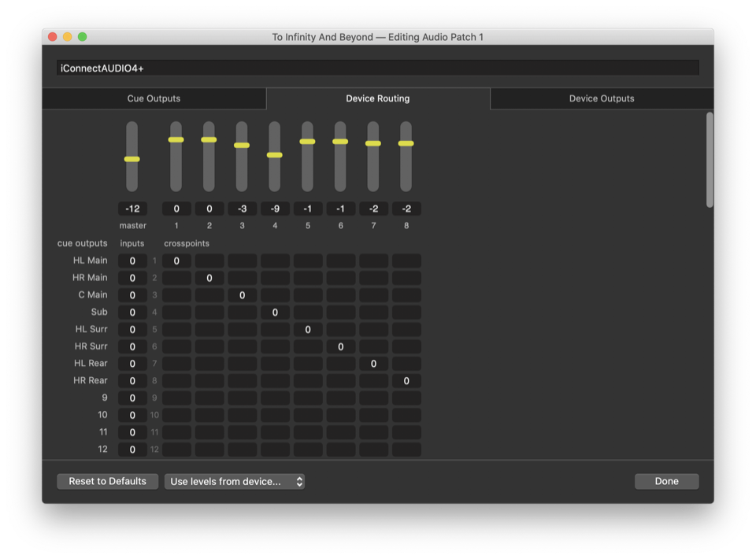Click the output 4 slider handle
756x559 pixels.
click(x=274, y=155)
